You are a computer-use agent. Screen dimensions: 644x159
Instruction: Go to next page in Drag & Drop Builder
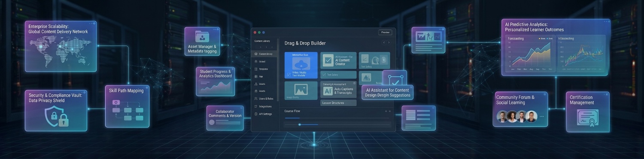[x=389, y=43]
